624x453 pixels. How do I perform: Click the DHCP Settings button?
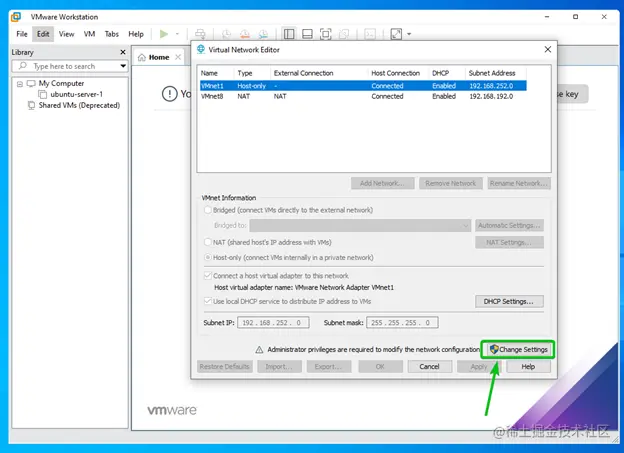click(509, 301)
